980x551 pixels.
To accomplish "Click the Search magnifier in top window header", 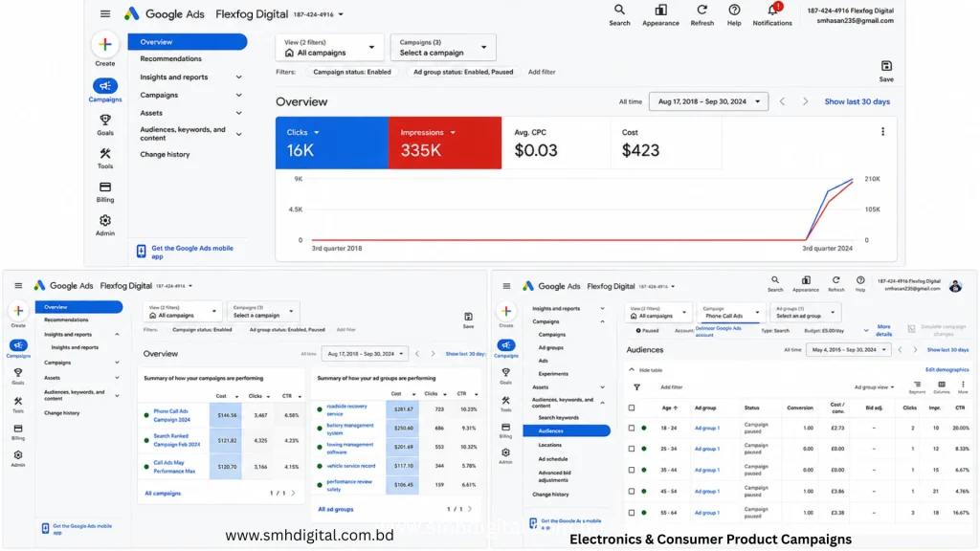I will point(619,10).
